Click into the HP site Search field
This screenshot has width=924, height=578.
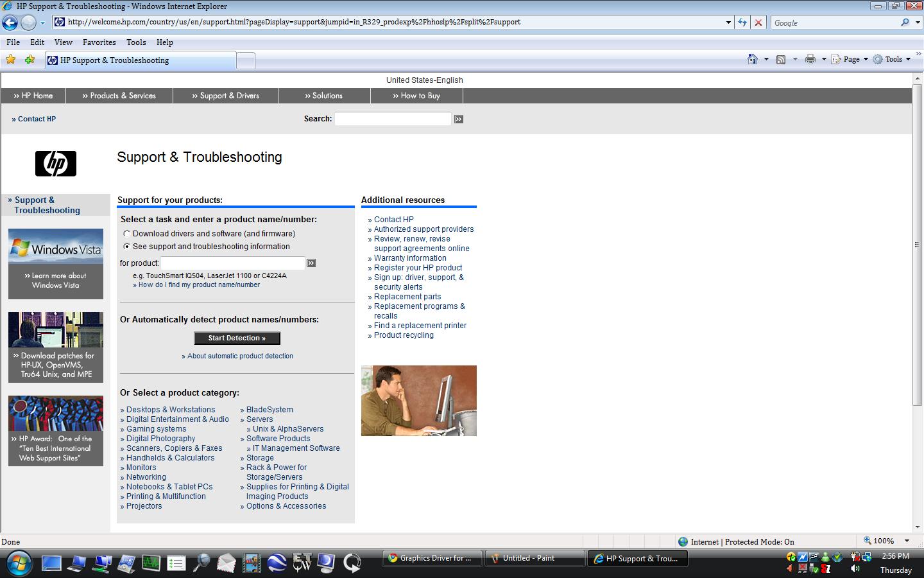pos(393,119)
